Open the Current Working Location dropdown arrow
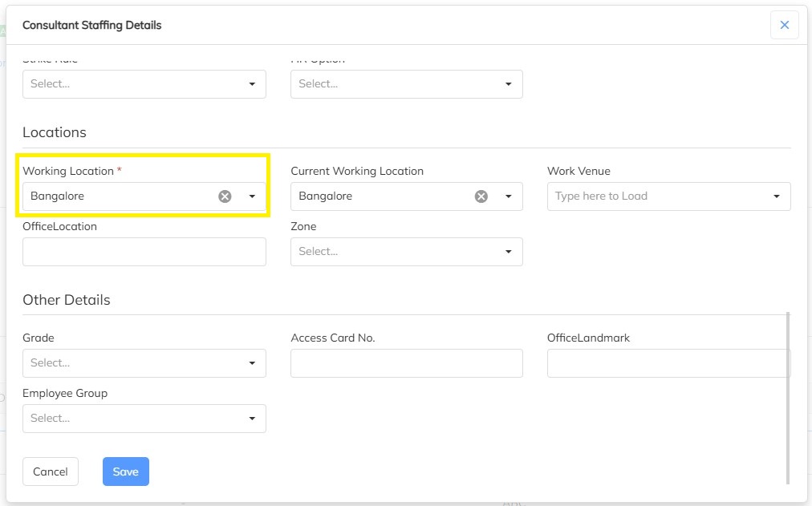The image size is (812, 506). (x=508, y=196)
